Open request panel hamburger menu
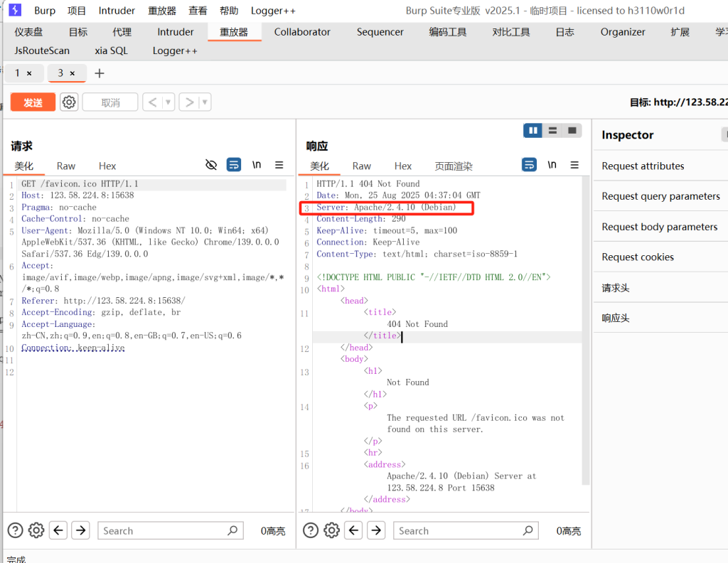This screenshot has height=563, width=728. 279,165
